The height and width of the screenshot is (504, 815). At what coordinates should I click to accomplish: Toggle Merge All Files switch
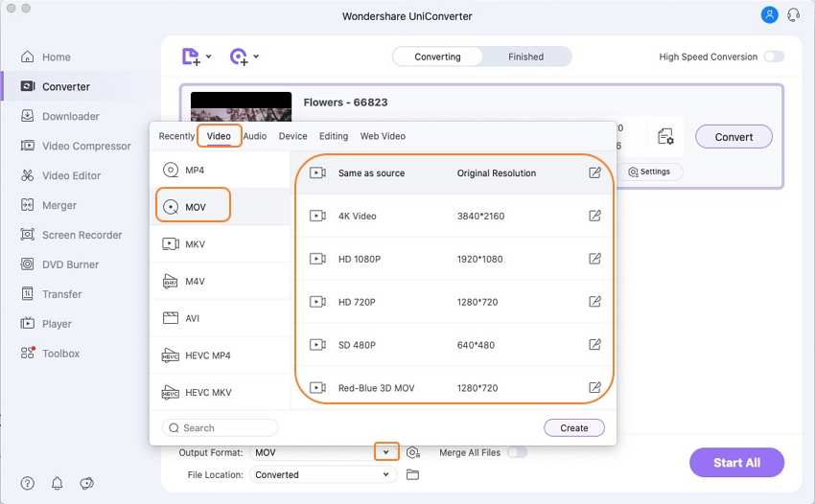tap(517, 452)
